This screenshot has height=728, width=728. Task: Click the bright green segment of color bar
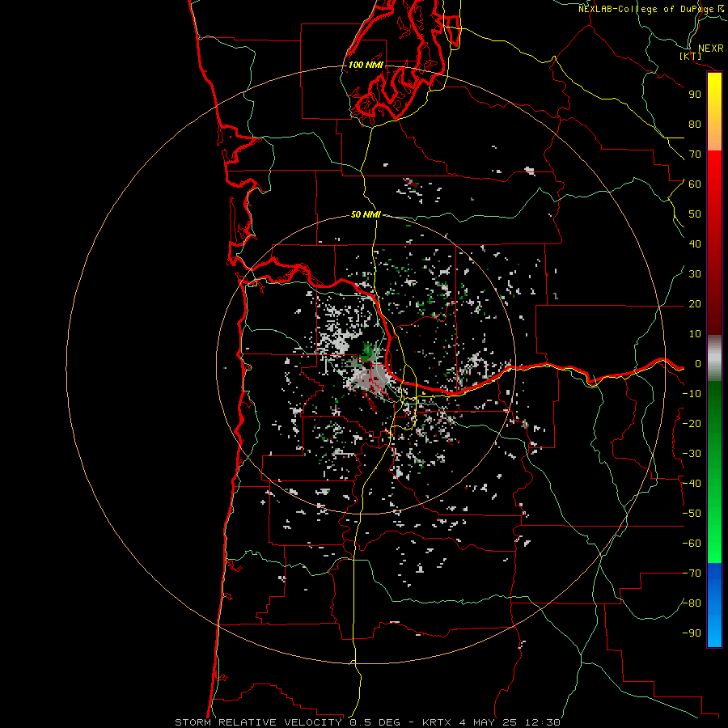(714, 534)
